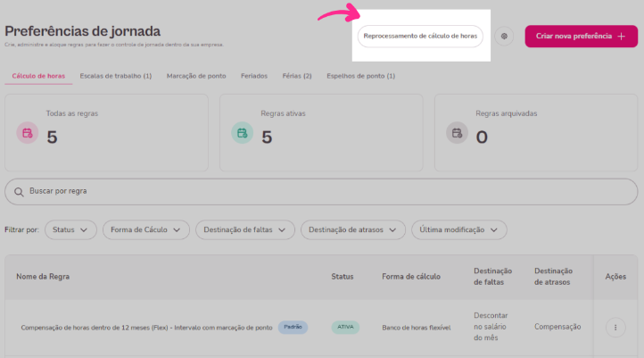
Task: Click the Regras ativas count 5
Action: click(x=267, y=137)
